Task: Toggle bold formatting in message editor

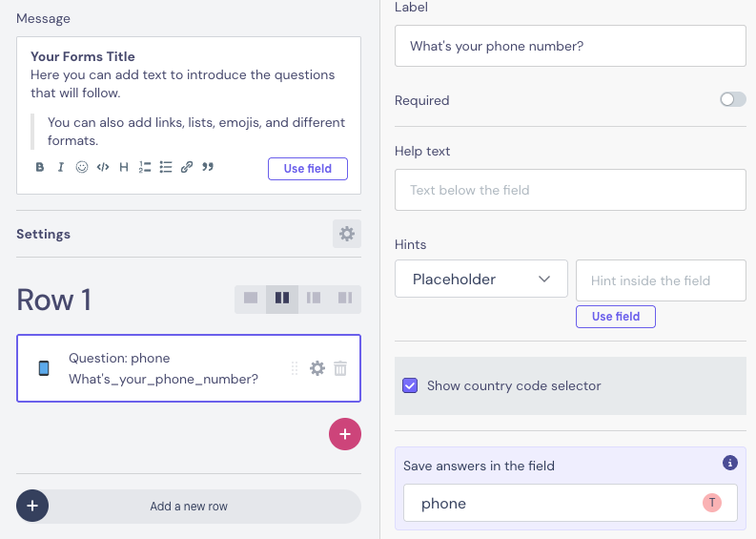Action: point(40,168)
